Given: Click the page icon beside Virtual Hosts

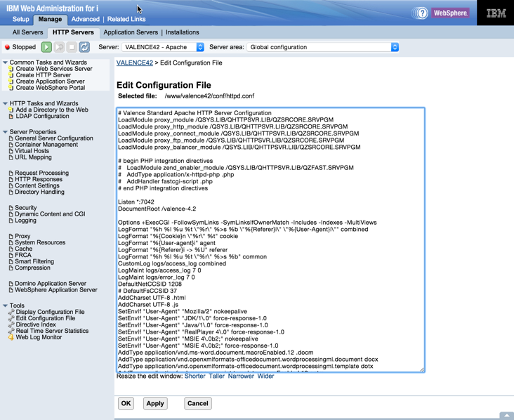Looking at the screenshot, I should (x=11, y=151).
